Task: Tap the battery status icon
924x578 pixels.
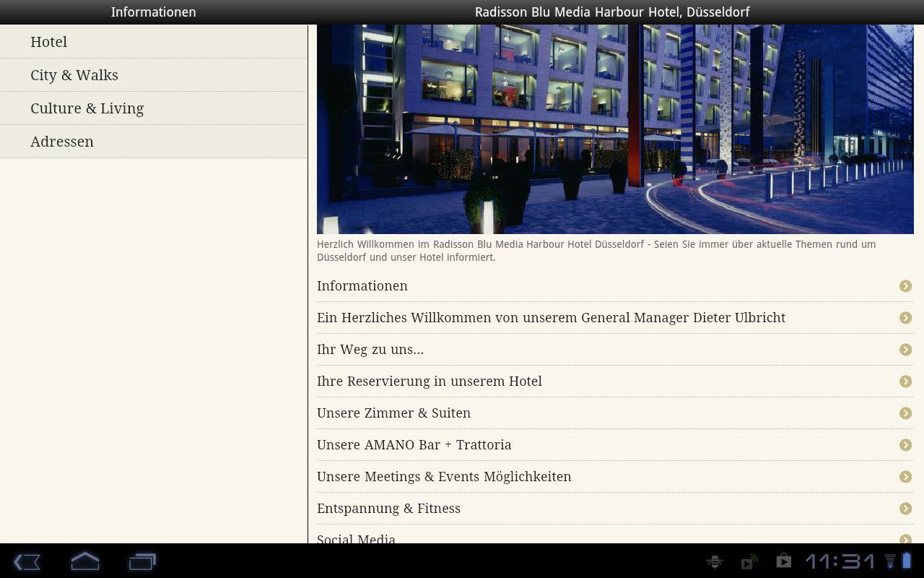Action: click(x=907, y=561)
